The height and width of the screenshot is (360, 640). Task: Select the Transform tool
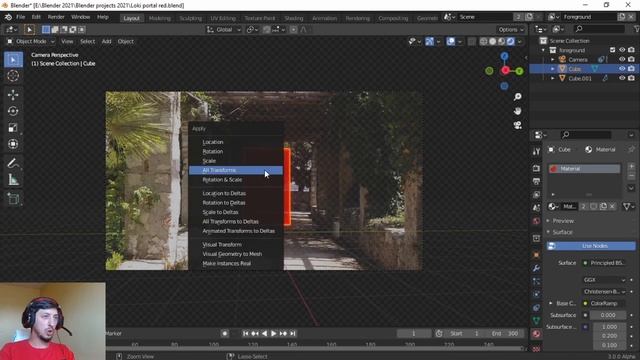[13, 144]
